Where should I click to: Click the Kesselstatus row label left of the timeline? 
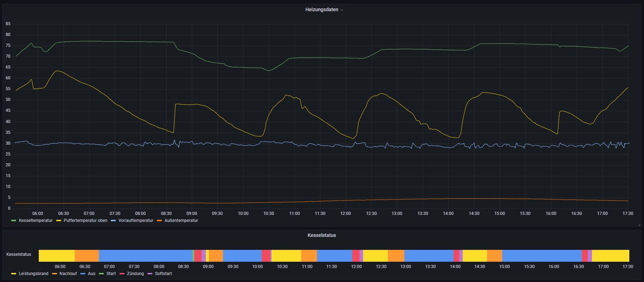click(x=19, y=254)
